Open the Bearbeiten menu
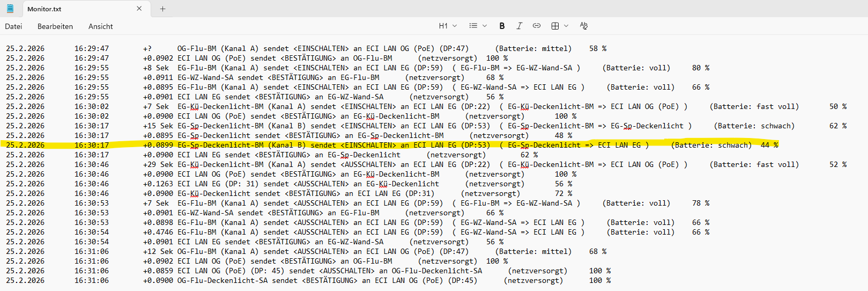The image size is (868, 291). 55,26
